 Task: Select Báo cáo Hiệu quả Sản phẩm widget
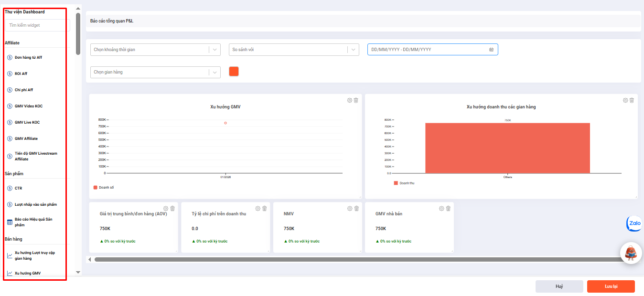tap(33, 222)
